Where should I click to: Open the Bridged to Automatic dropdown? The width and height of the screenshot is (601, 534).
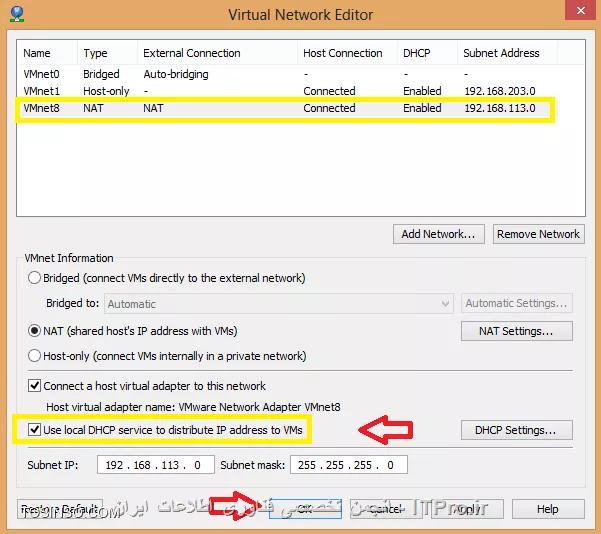[x=279, y=304]
